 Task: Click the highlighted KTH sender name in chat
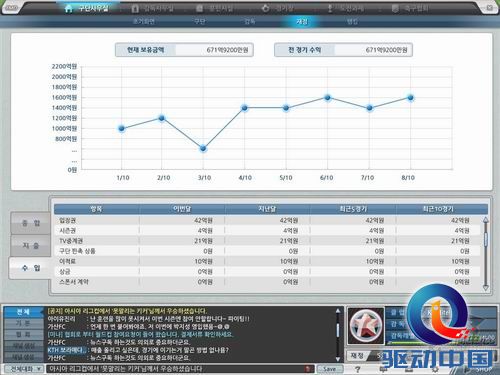(67, 350)
